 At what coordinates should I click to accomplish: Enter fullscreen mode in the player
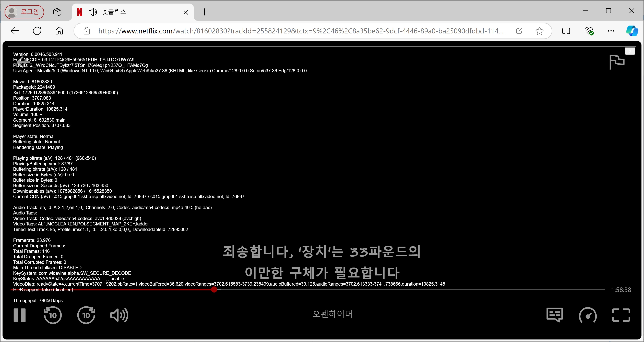[x=621, y=315]
